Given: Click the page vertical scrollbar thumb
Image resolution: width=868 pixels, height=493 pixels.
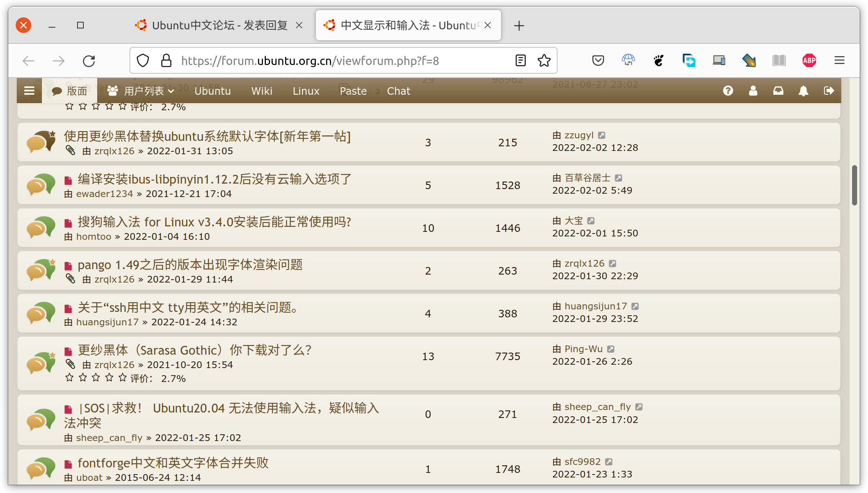Looking at the screenshot, I should pyautogui.click(x=855, y=185).
